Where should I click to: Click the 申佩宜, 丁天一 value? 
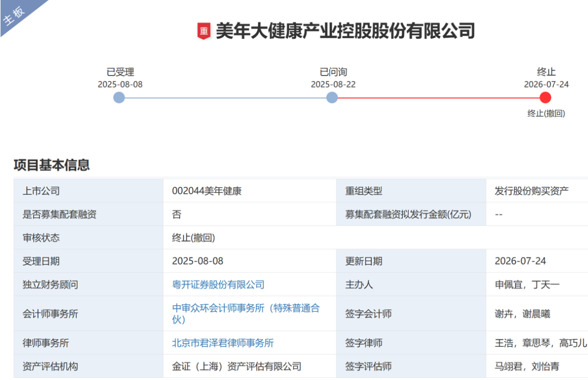click(x=527, y=285)
